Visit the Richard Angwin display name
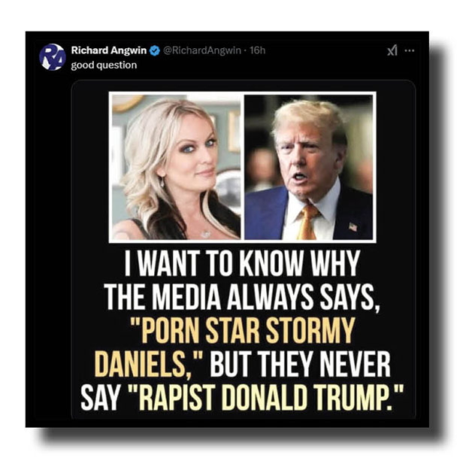 click(109, 50)
